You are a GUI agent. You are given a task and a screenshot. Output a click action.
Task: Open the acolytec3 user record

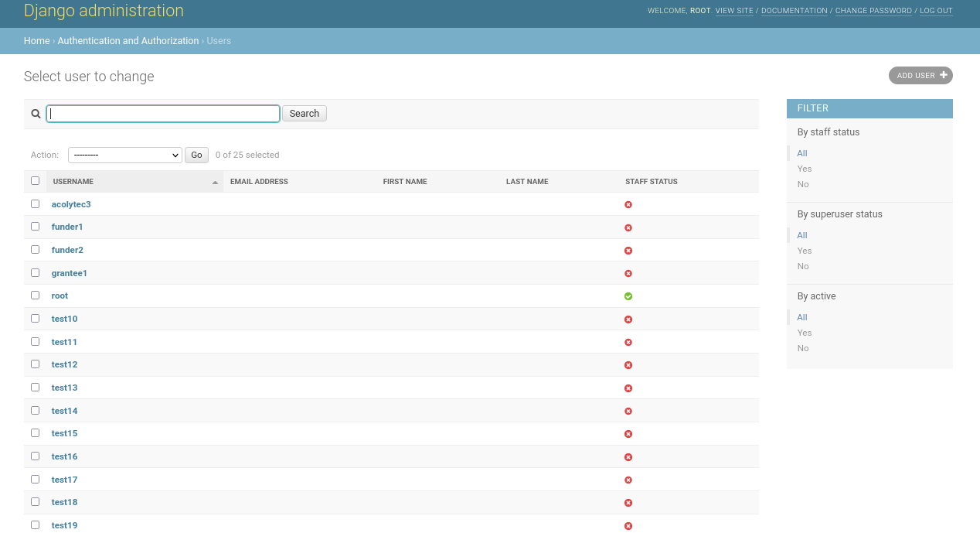tap(71, 204)
